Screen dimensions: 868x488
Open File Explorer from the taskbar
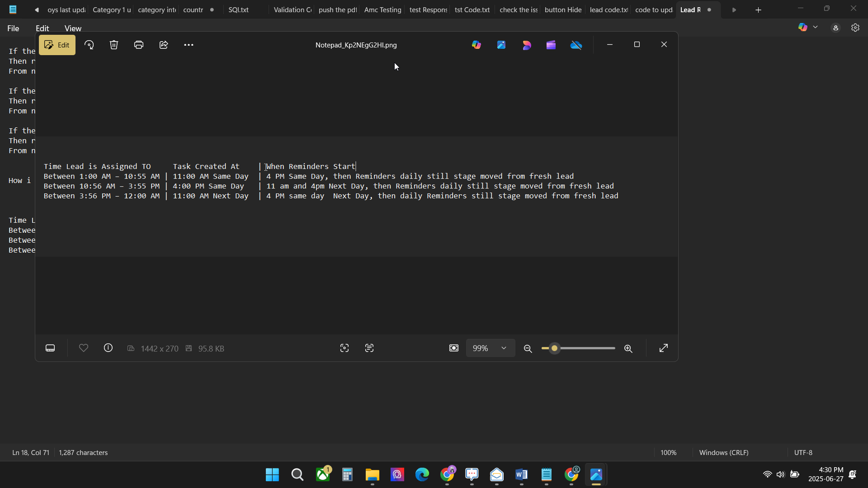(372, 475)
